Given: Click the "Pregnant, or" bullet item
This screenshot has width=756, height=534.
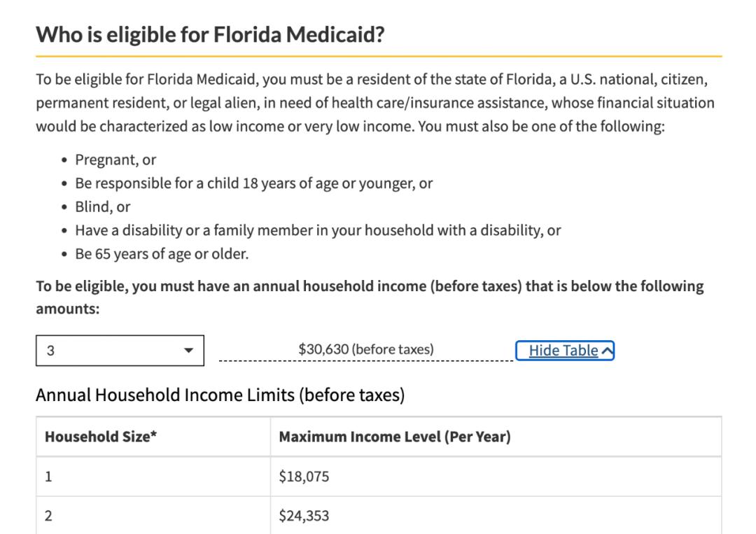Looking at the screenshot, I should tap(115, 160).
